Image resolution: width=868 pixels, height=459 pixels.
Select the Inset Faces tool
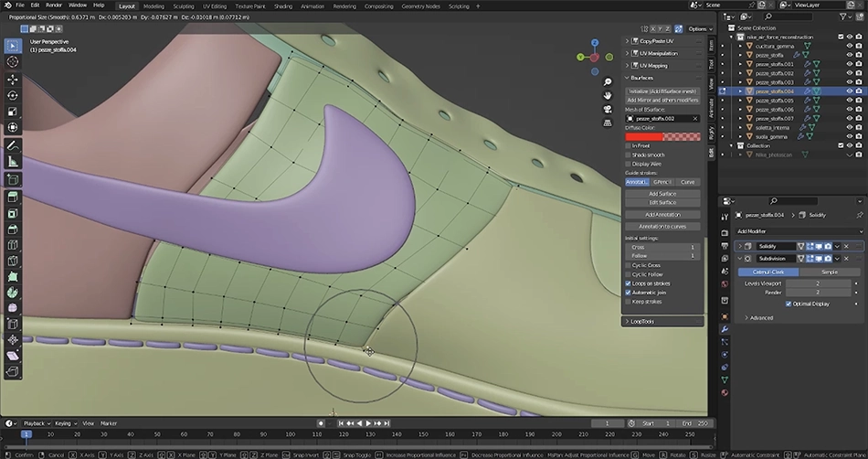point(13,213)
